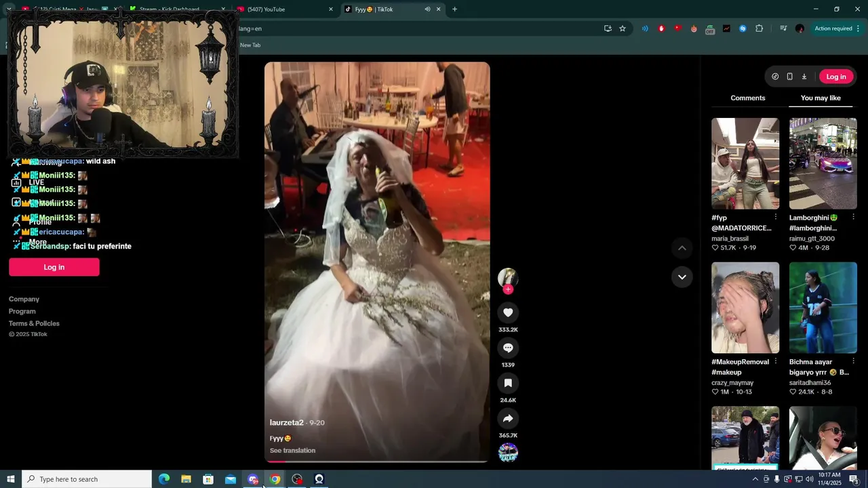Click the flame face extension icon
The width and height of the screenshot is (868, 488).
point(694,28)
